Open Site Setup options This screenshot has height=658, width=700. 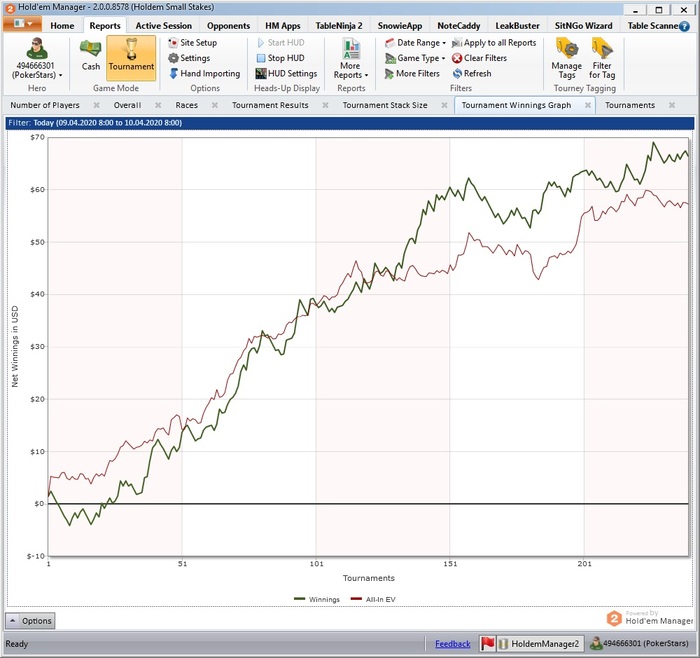[x=193, y=43]
